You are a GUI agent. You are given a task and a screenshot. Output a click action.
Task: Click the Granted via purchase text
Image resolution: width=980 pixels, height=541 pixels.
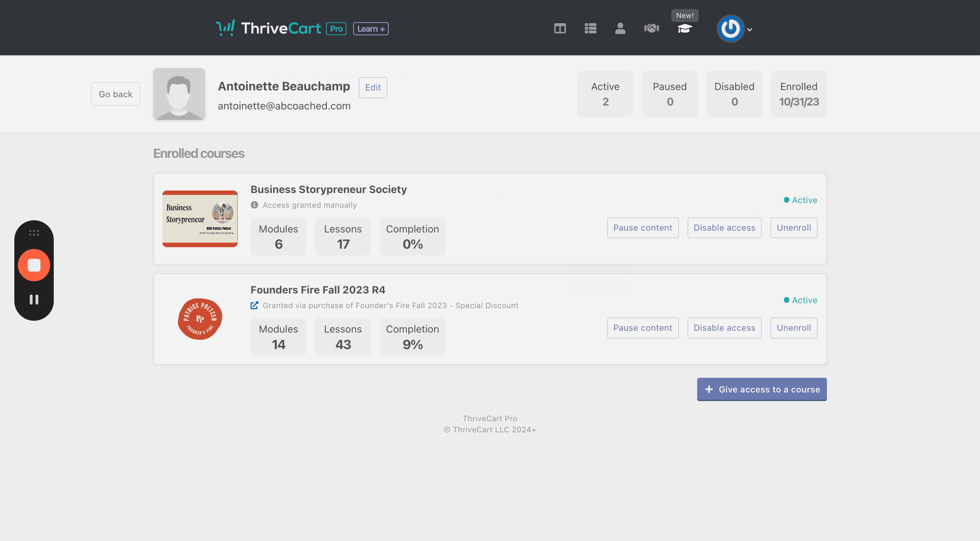pos(390,305)
